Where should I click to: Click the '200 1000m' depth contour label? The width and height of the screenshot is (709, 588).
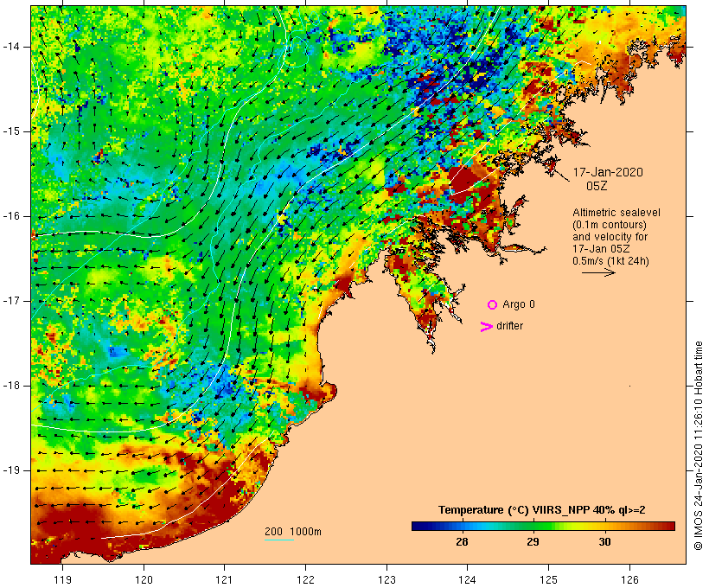pyautogui.click(x=293, y=532)
